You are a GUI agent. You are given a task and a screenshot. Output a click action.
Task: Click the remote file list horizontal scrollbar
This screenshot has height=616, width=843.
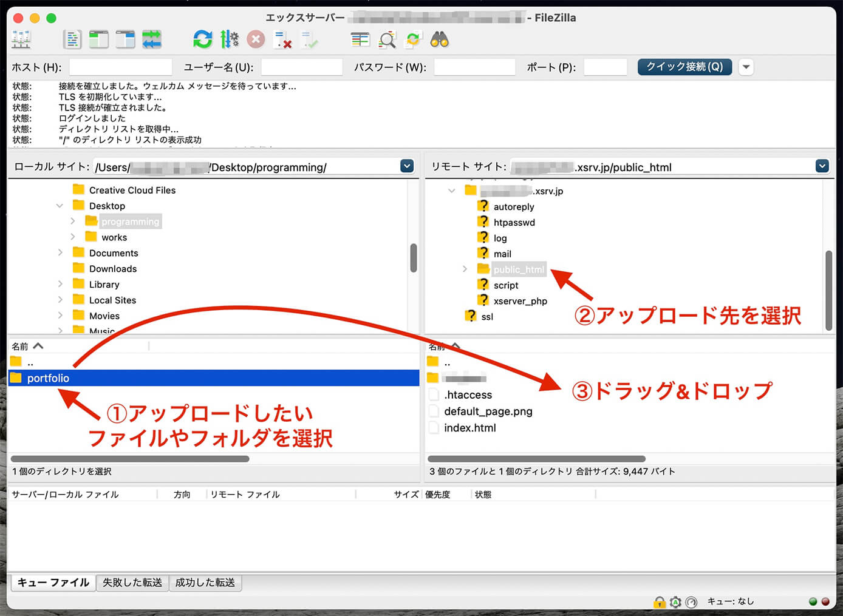point(537,459)
